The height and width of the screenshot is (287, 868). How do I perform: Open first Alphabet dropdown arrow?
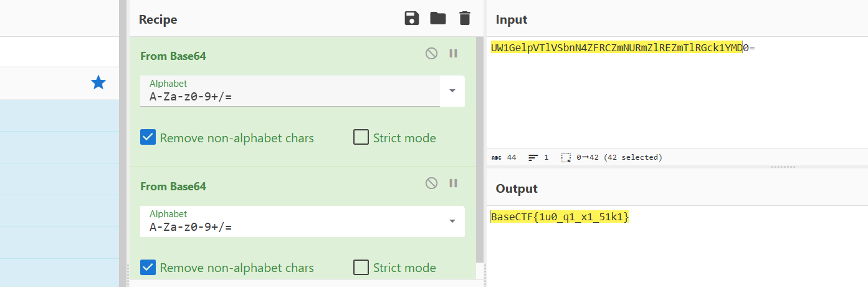click(x=452, y=90)
